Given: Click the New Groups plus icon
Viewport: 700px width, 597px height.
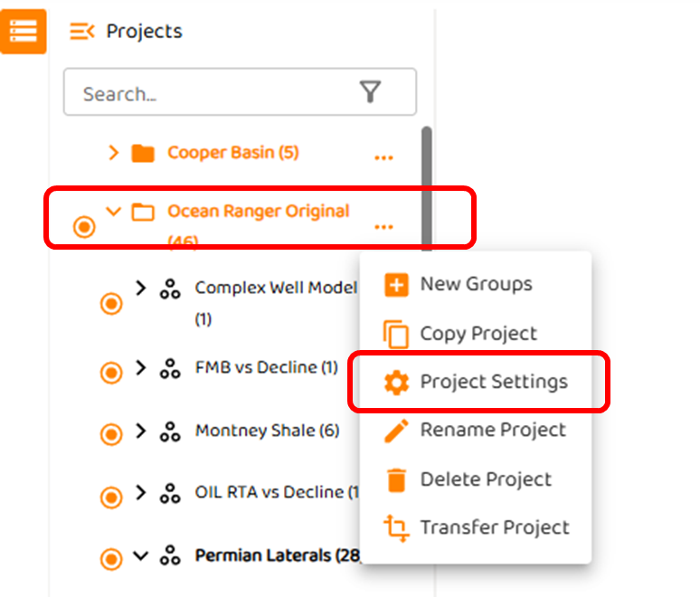Looking at the screenshot, I should [396, 285].
